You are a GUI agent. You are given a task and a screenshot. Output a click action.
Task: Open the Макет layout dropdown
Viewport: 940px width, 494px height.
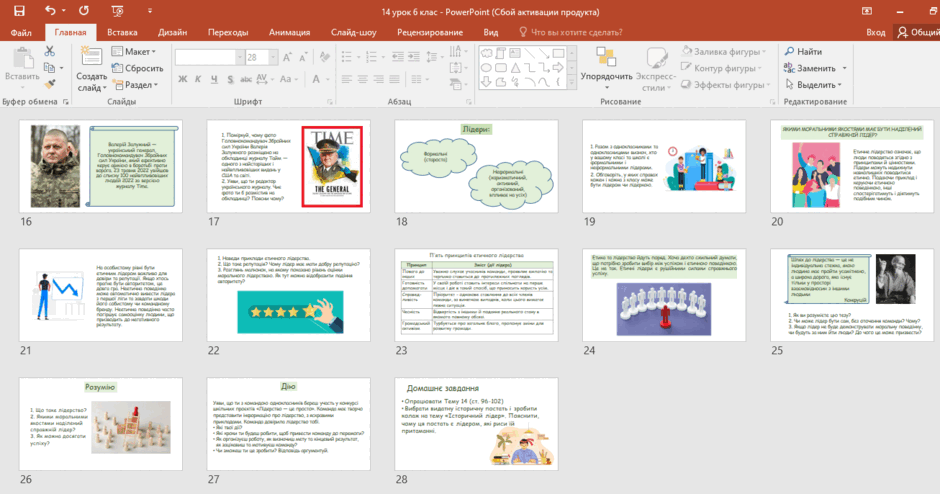(134, 52)
